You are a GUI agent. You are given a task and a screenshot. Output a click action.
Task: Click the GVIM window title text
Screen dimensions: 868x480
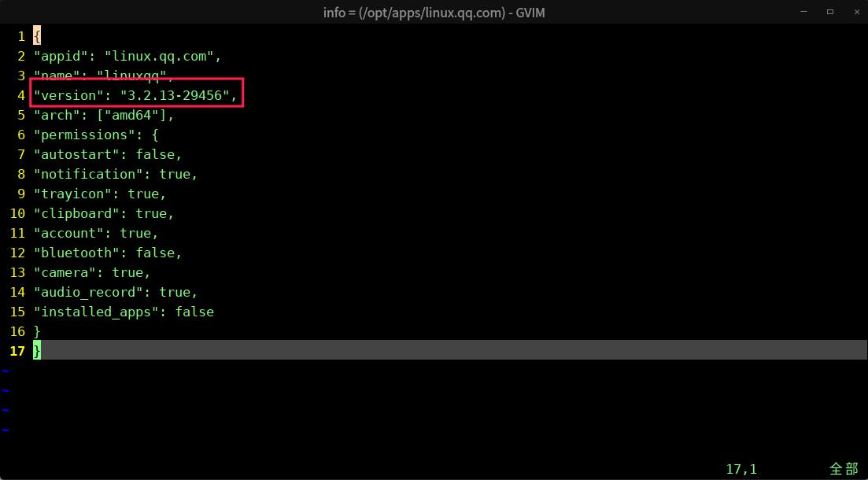click(434, 12)
